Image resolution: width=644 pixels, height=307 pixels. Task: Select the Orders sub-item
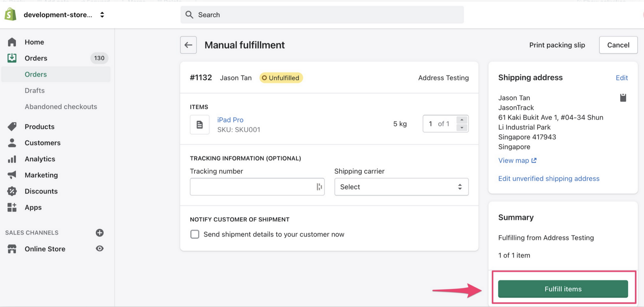(x=56, y=74)
